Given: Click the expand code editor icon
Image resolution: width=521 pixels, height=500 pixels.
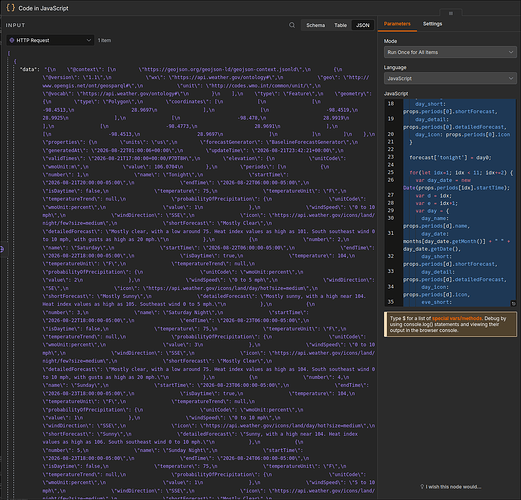Looking at the screenshot, I should 513,303.
